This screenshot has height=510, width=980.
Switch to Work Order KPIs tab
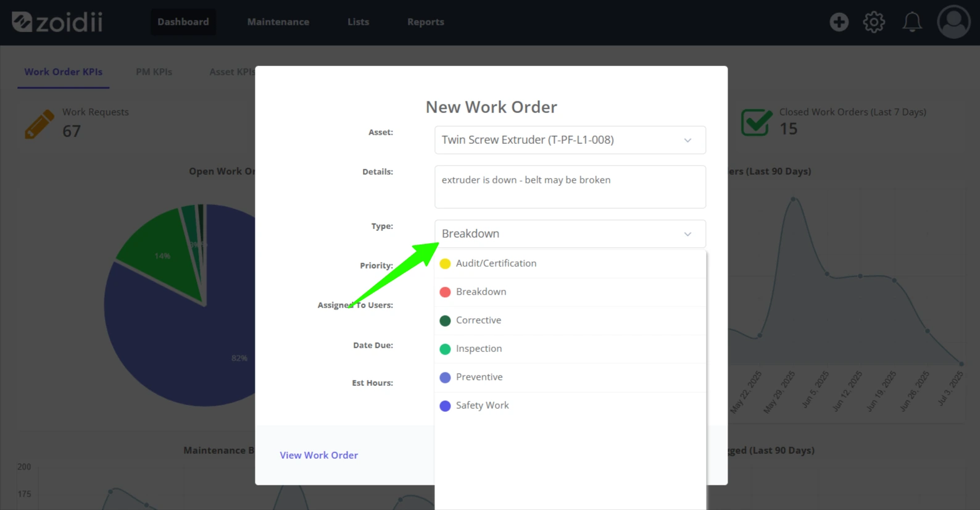64,72
